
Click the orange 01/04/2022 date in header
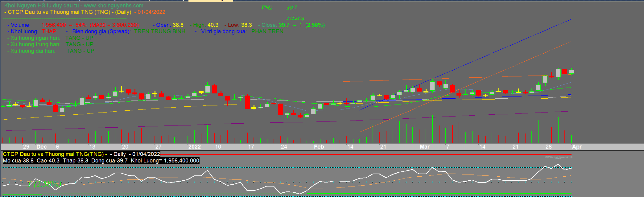pyautogui.click(x=151, y=12)
